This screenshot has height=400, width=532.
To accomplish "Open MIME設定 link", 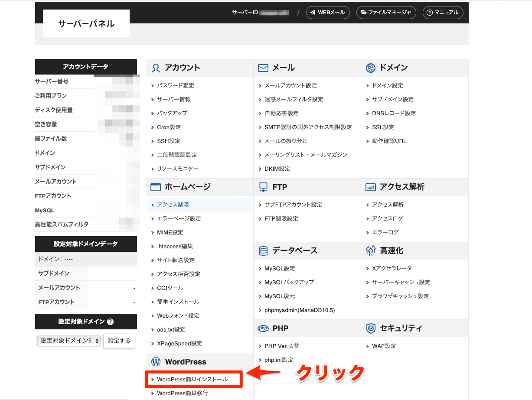I will [x=170, y=232].
